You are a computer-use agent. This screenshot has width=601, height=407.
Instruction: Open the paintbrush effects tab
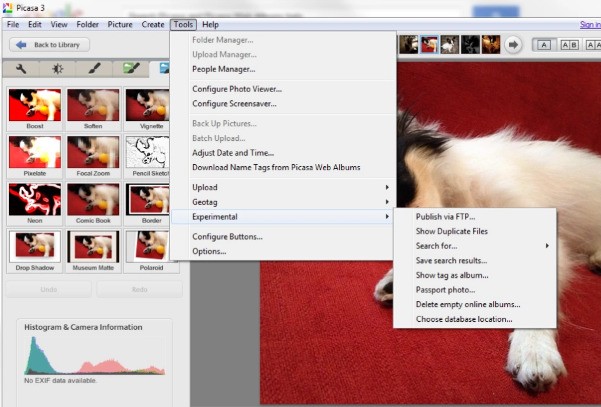(x=94, y=69)
